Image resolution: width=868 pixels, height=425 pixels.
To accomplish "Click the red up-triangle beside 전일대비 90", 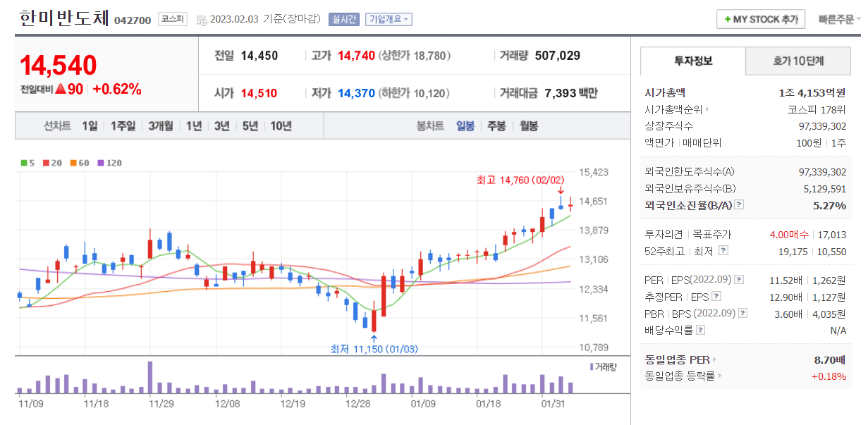I will tap(61, 90).
